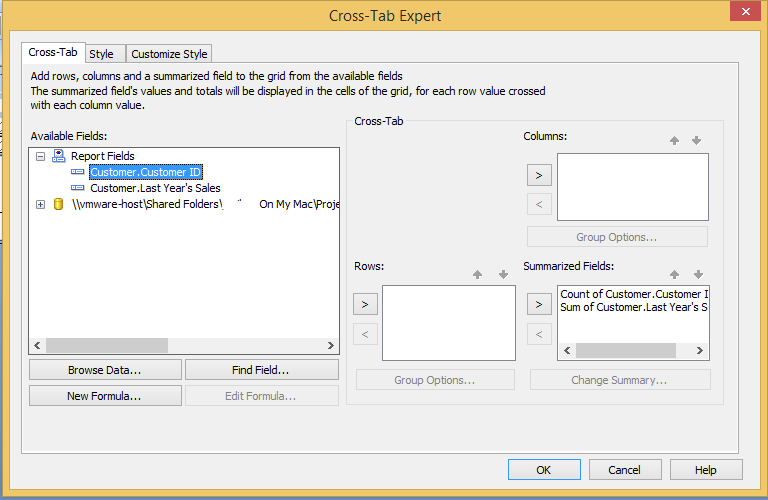Click the Columns move-up arrow icon

[x=675, y=141]
